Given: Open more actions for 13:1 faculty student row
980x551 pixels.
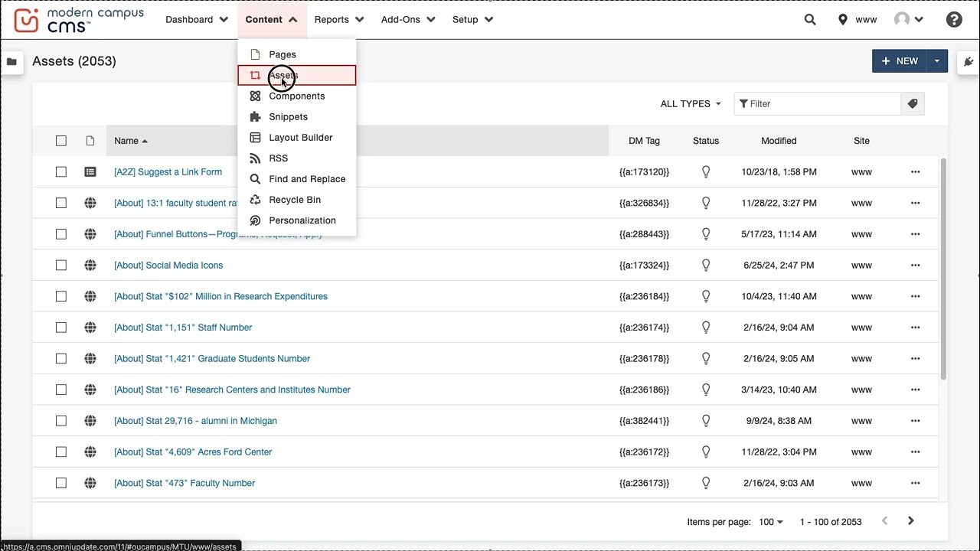Looking at the screenshot, I should coord(915,203).
